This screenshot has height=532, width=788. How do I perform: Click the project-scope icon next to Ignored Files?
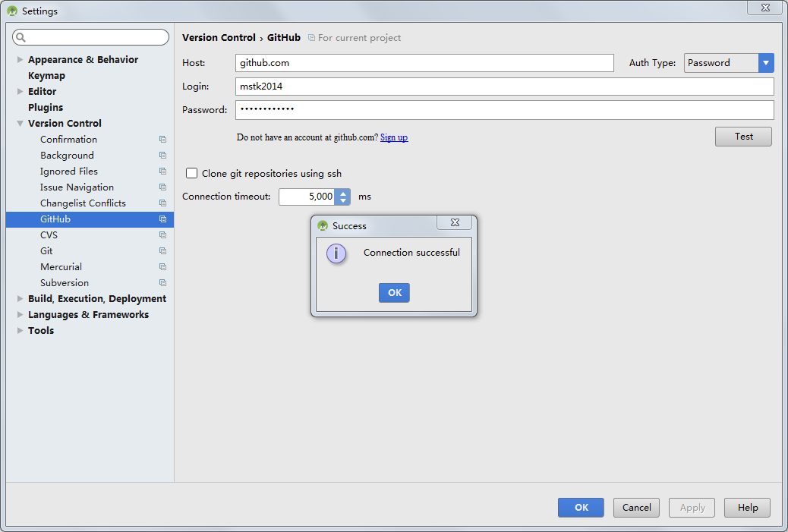click(162, 172)
